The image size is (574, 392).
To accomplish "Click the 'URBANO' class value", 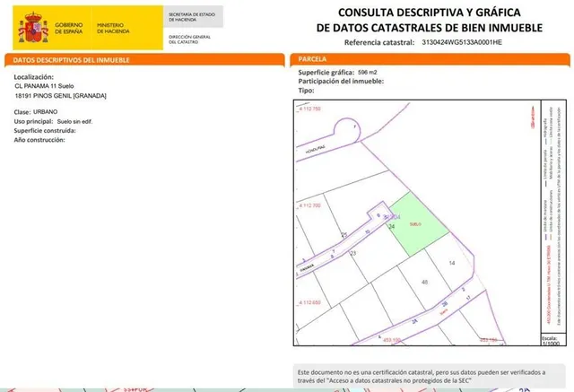I will 46,111.
